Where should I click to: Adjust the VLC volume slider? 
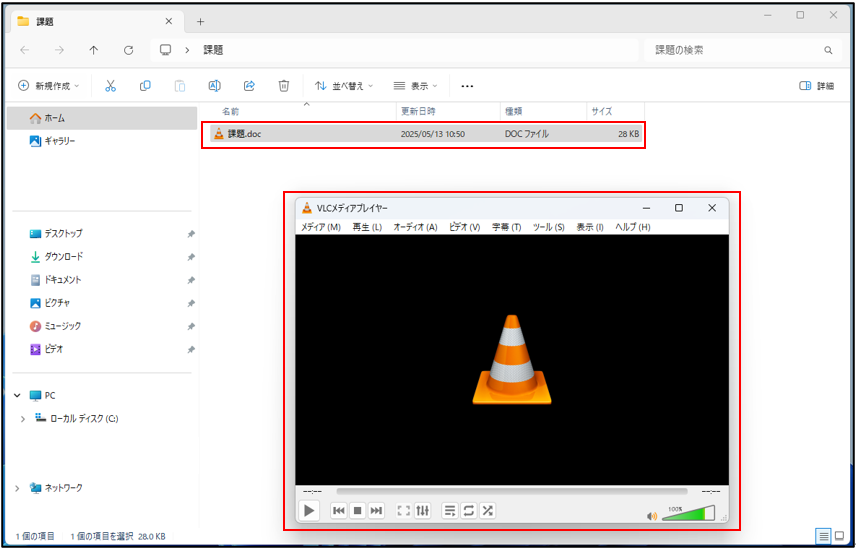coord(688,513)
